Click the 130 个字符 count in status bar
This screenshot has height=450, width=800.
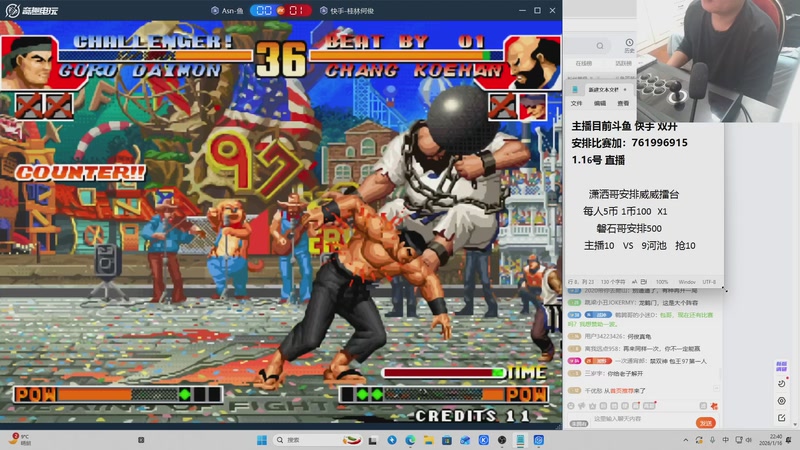[x=613, y=282]
